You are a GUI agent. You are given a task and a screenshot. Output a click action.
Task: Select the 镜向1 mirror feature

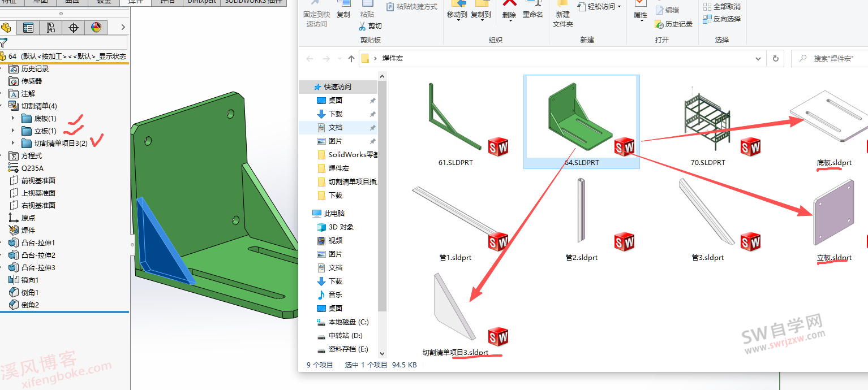tap(24, 280)
